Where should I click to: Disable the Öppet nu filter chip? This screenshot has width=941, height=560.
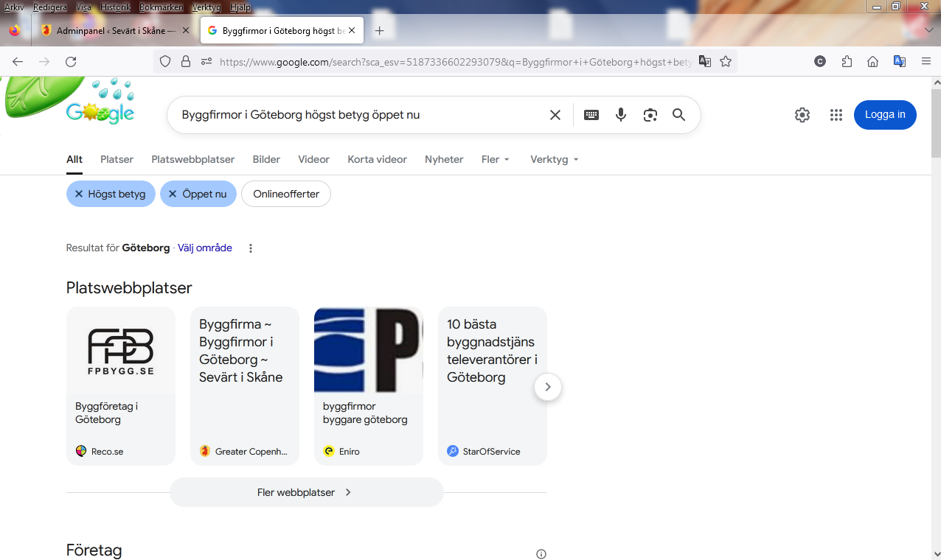click(x=173, y=194)
